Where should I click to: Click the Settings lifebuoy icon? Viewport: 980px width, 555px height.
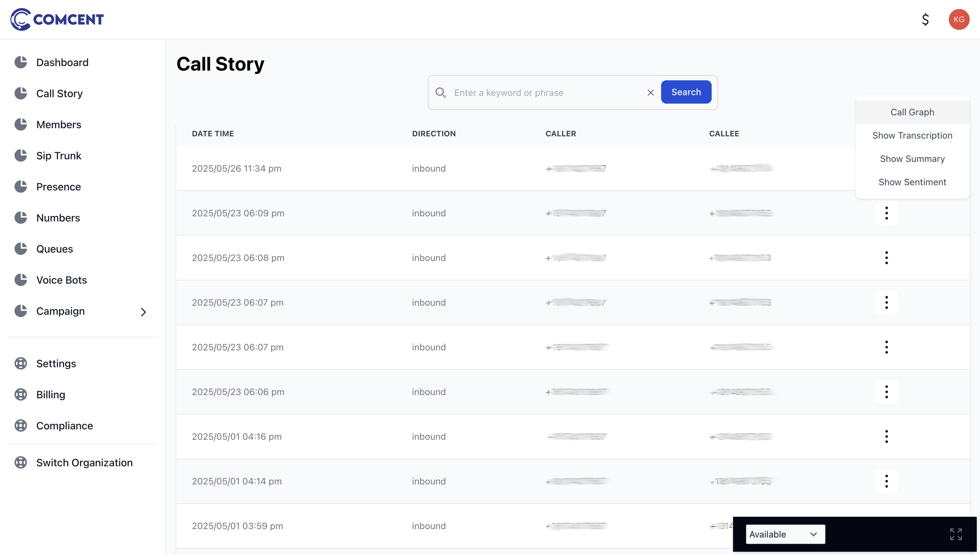tap(21, 363)
